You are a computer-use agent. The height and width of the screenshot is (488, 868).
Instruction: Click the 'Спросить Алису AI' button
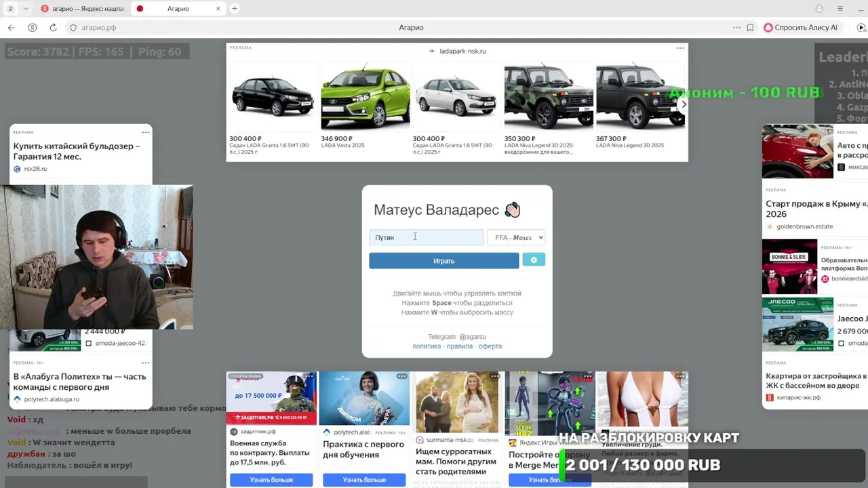point(801,28)
